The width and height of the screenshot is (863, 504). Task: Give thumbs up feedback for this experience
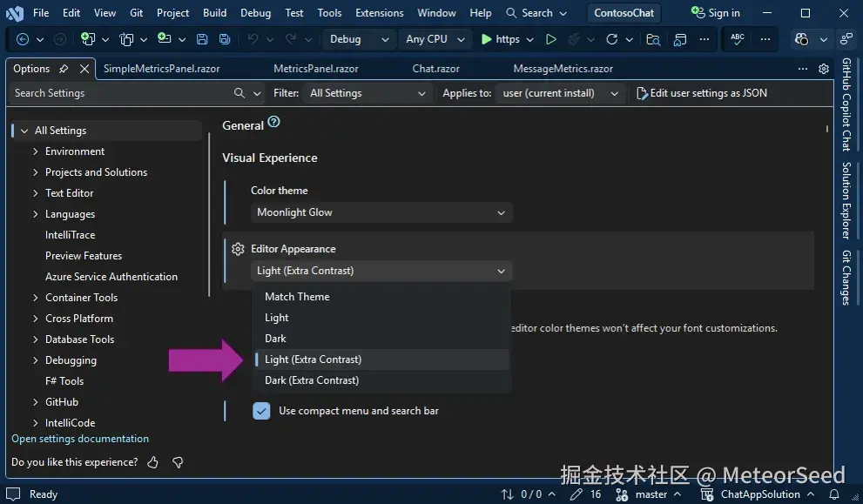pos(152,462)
